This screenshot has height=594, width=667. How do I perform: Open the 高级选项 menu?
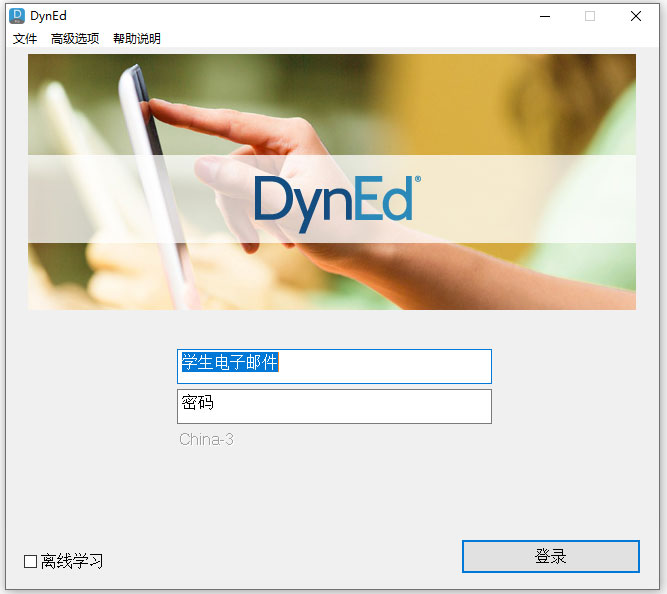(x=75, y=39)
